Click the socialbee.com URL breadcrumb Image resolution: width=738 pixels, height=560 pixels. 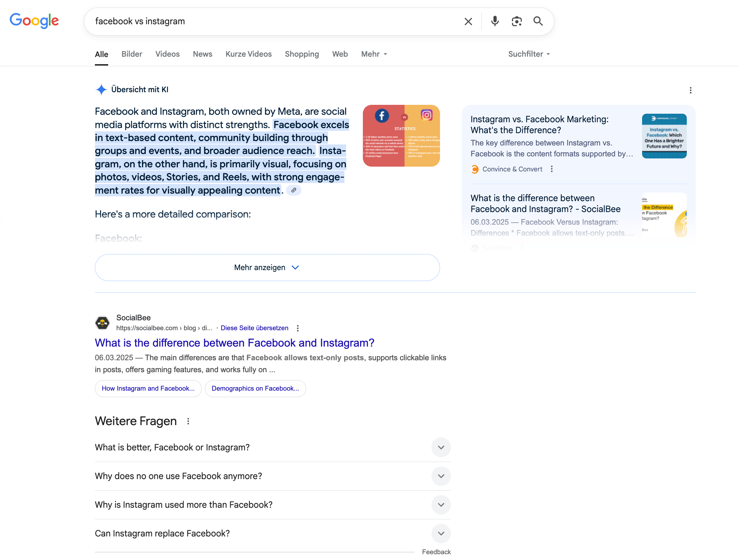[x=164, y=328]
